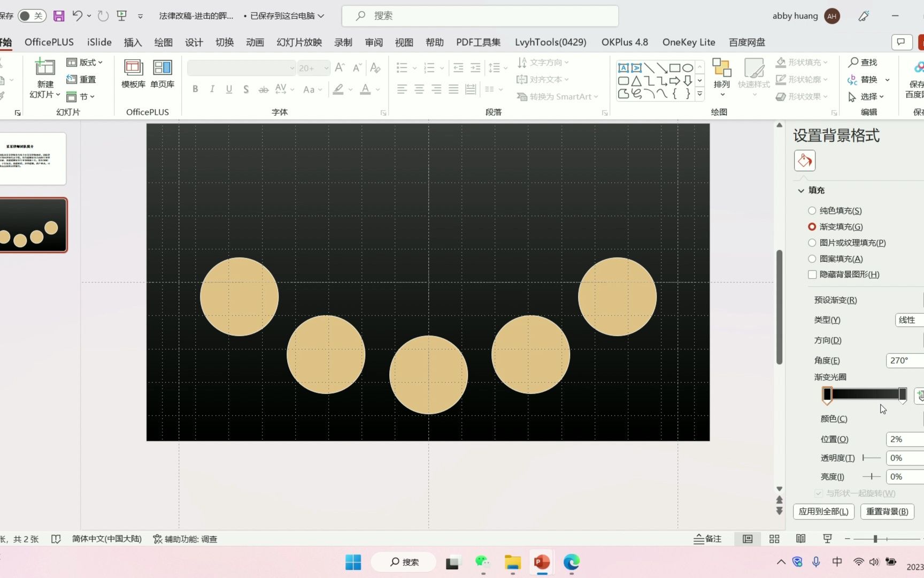Open the Insert (插入) tab
Screen dimensions: 924x578
(133, 42)
